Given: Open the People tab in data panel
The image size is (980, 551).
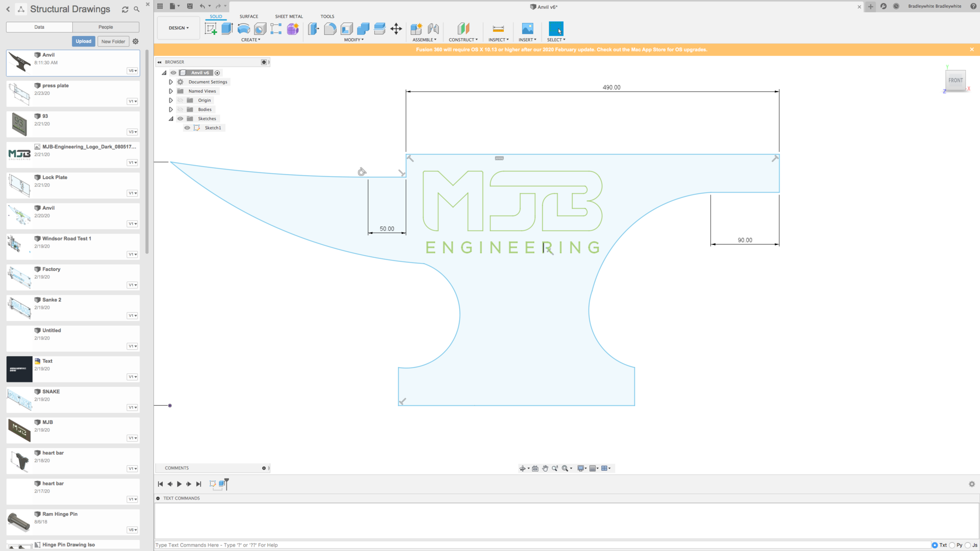Looking at the screenshot, I should click(x=105, y=27).
